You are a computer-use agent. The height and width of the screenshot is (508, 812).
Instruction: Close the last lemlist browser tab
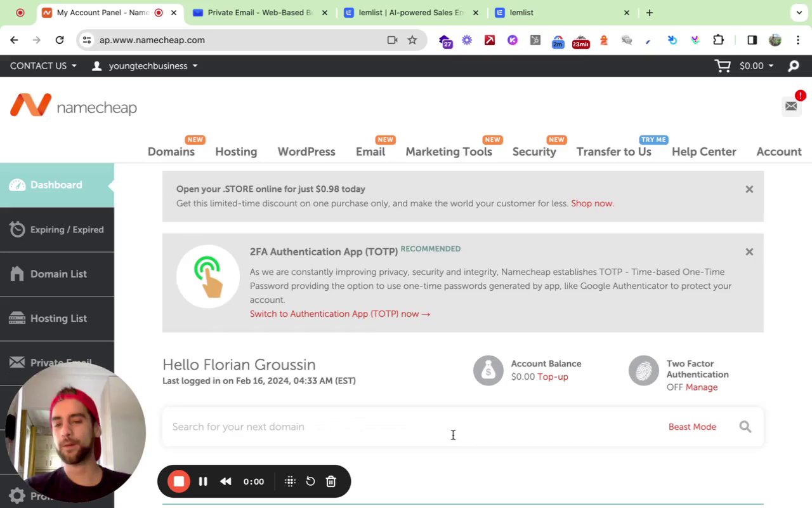click(627, 13)
